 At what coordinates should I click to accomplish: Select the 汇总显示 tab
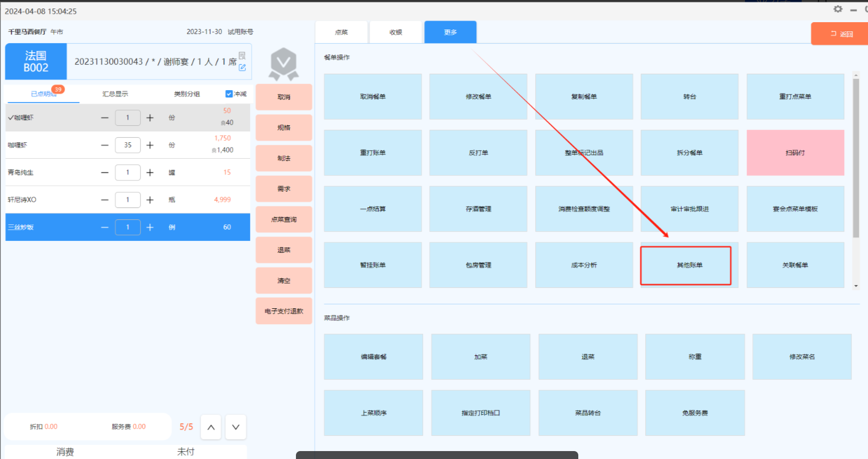[x=115, y=94]
